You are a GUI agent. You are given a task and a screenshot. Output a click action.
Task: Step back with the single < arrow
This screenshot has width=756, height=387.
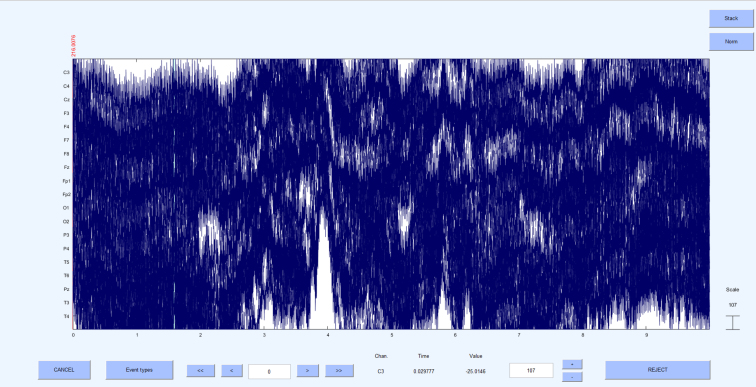[x=232, y=371]
